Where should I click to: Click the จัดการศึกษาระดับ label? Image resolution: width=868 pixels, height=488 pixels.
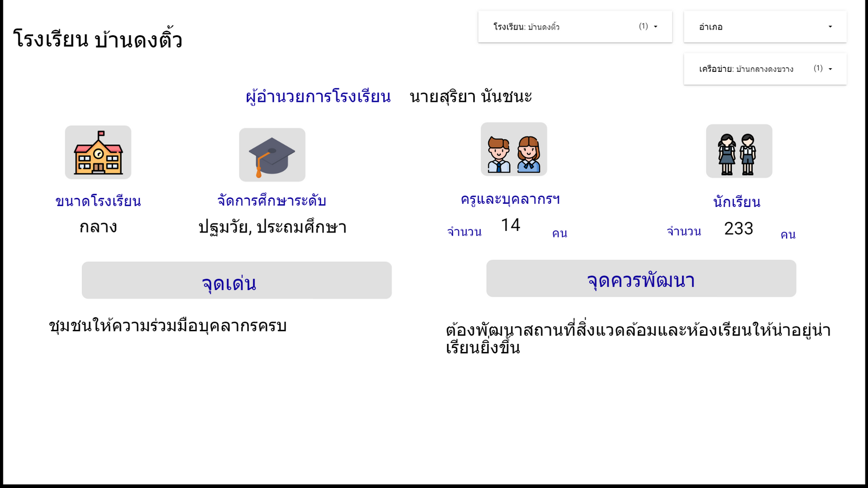[272, 201]
